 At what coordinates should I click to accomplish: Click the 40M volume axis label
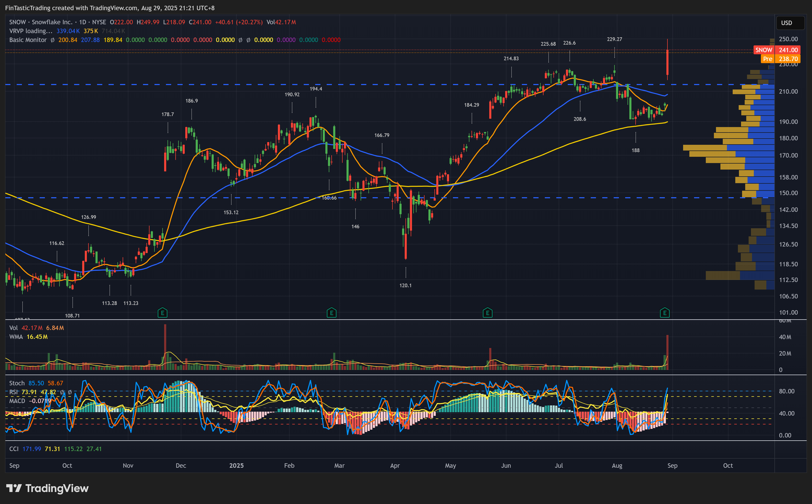pyautogui.click(x=785, y=337)
